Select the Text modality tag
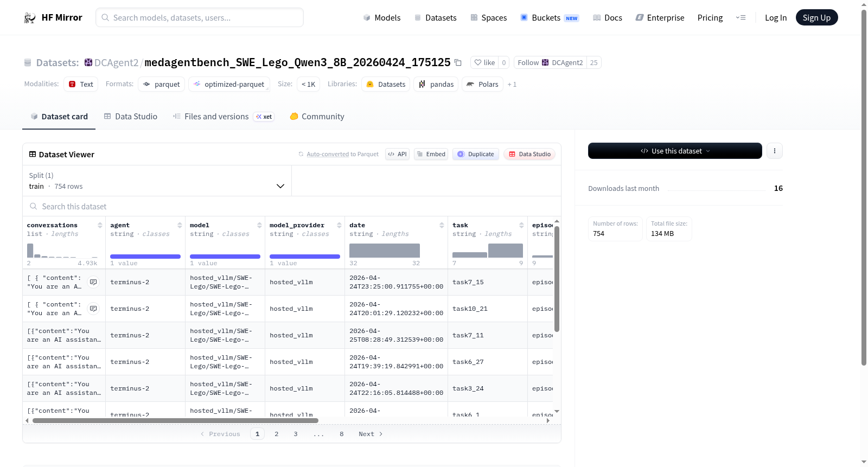This screenshot has height=467, width=868. pyautogui.click(x=81, y=84)
